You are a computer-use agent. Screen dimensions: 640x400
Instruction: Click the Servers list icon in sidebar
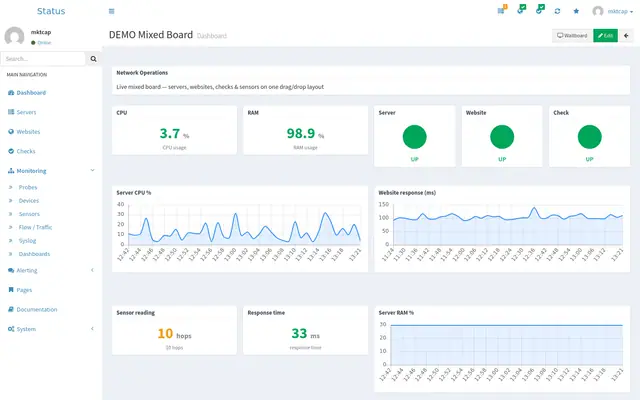tap(11, 112)
